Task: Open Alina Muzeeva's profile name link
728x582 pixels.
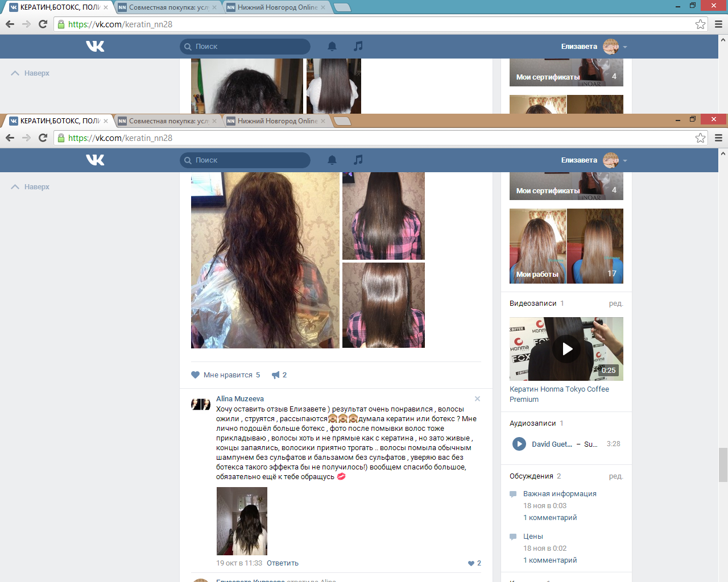Action: pos(240,399)
